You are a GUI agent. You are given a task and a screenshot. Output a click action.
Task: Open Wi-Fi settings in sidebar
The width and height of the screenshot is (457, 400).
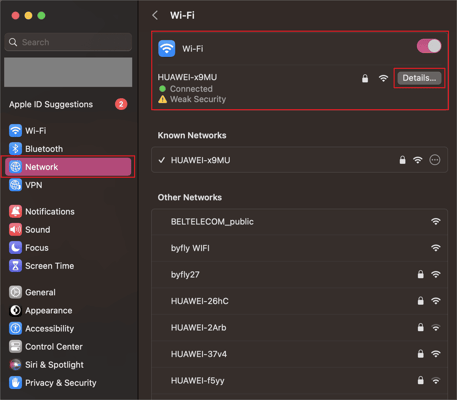68,131
